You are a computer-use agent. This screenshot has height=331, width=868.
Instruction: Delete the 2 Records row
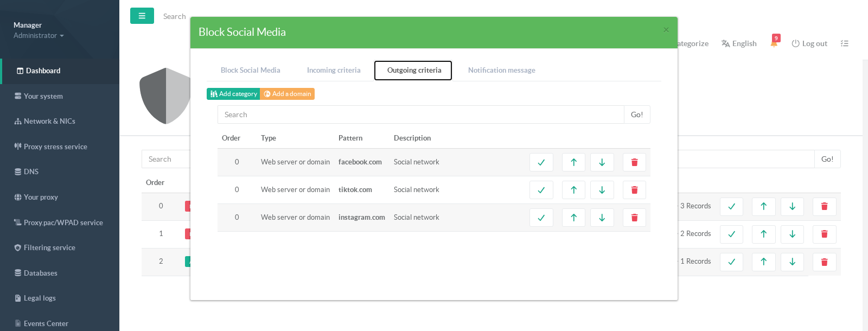point(825,234)
